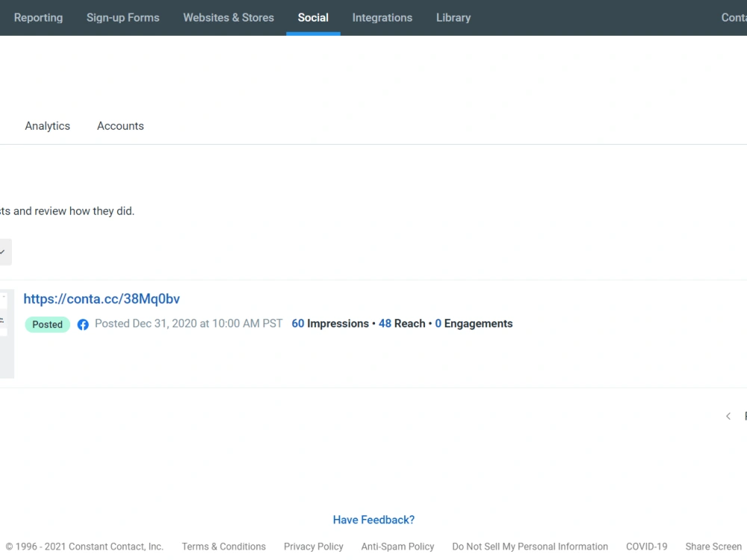Open the post thumbnail preview
The height and width of the screenshot is (560, 747).
point(7,334)
